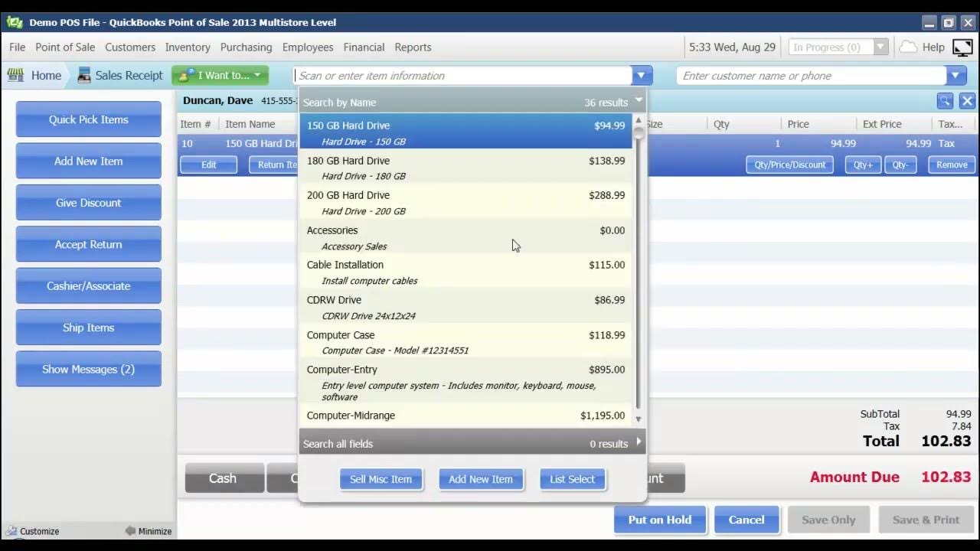Click Minimize sidebar control
Image resolution: width=980 pixels, height=551 pixels.
click(x=149, y=531)
